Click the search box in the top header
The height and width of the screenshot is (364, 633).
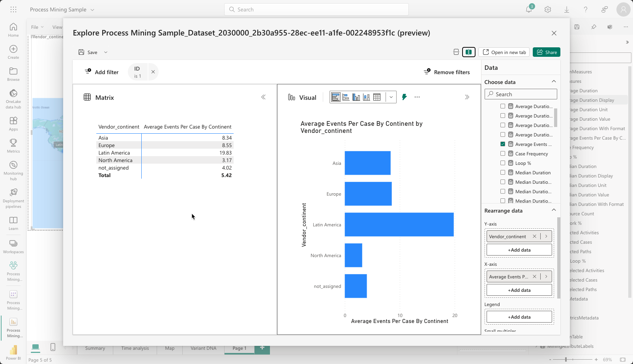(316, 9)
